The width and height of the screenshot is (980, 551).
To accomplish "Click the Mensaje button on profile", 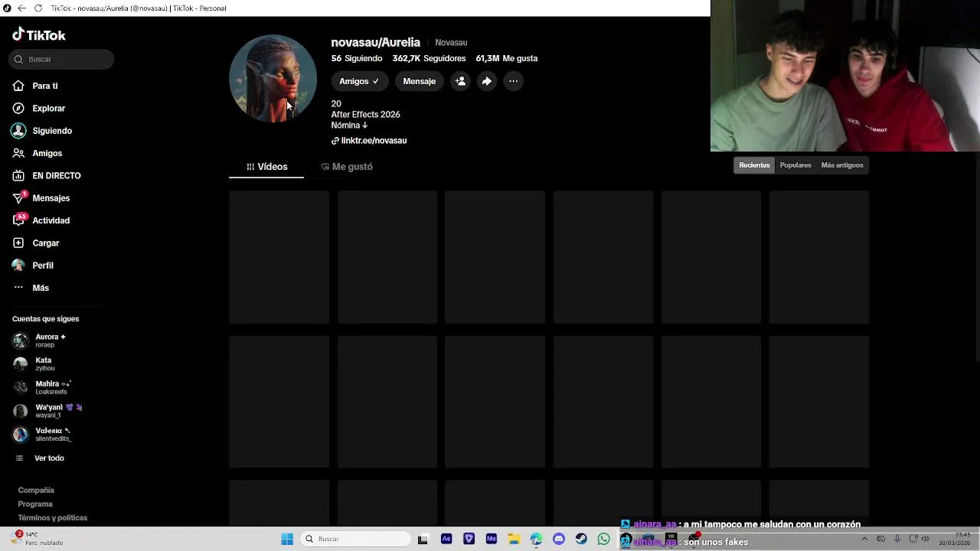I will [x=419, y=81].
